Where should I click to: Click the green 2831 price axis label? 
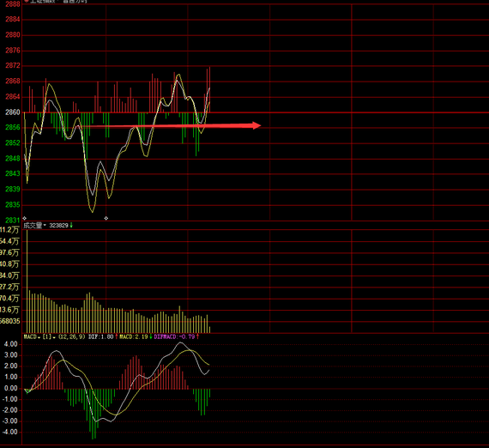13,221
